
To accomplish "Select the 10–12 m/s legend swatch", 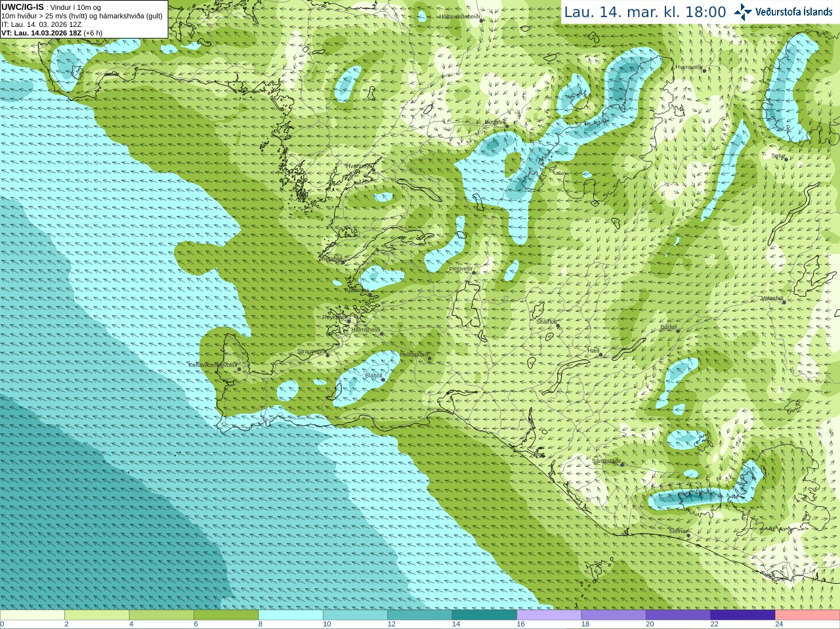I will 355,615.
